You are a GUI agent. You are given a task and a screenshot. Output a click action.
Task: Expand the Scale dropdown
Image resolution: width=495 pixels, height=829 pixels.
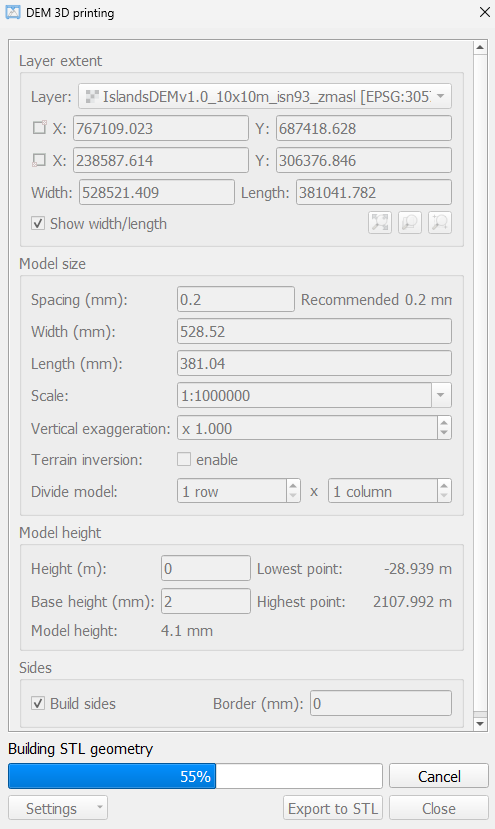(441, 395)
